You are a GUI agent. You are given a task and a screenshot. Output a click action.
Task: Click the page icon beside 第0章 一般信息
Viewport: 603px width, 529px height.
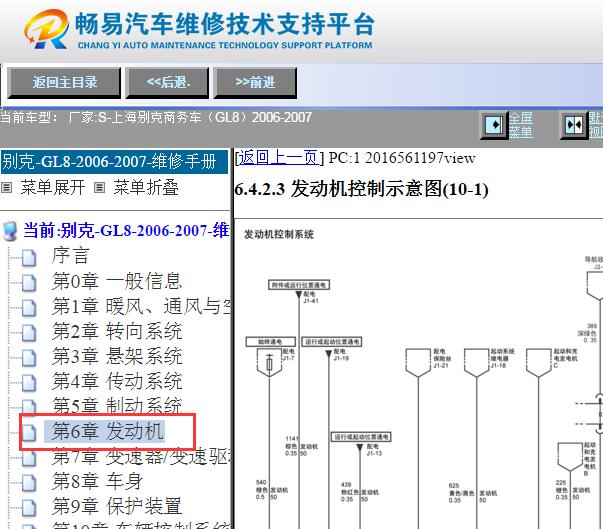click(29, 283)
